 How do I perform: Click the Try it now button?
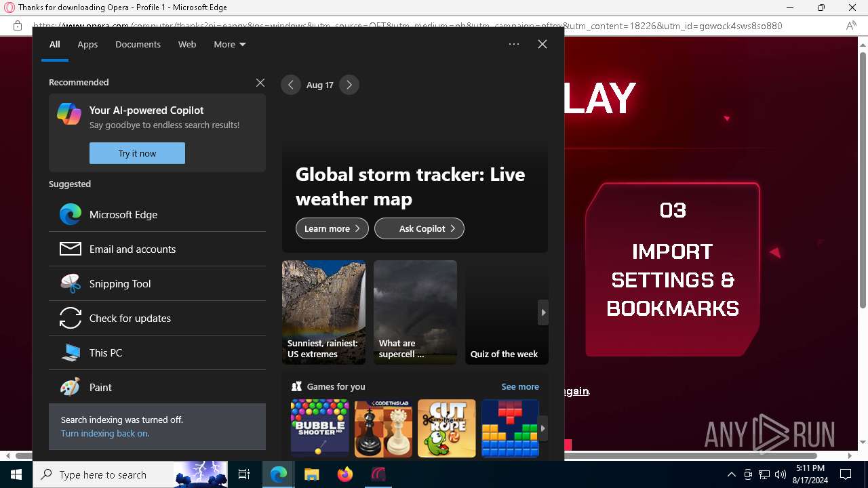coord(137,153)
